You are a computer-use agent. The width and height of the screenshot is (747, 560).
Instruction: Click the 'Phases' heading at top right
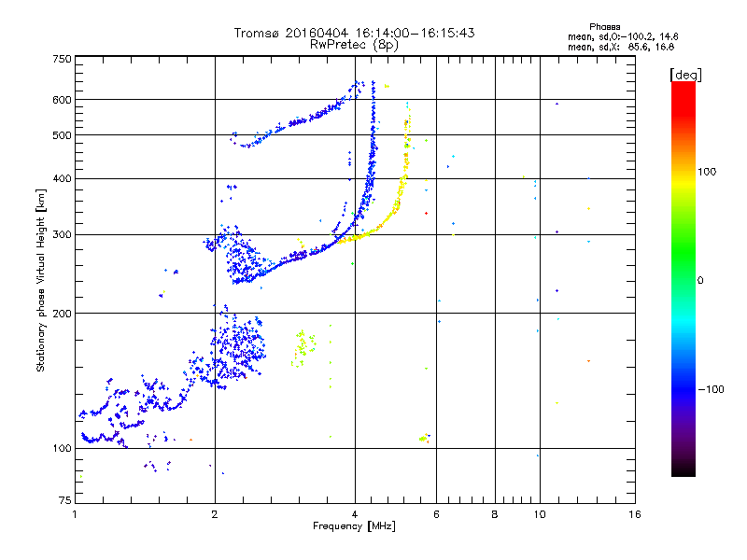pos(604,27)
